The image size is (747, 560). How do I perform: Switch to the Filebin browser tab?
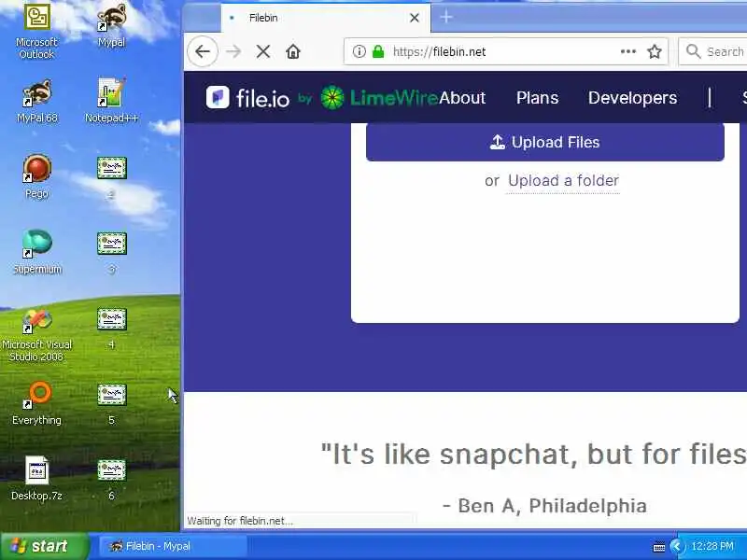pyautogui.click(x=325, y=18)
